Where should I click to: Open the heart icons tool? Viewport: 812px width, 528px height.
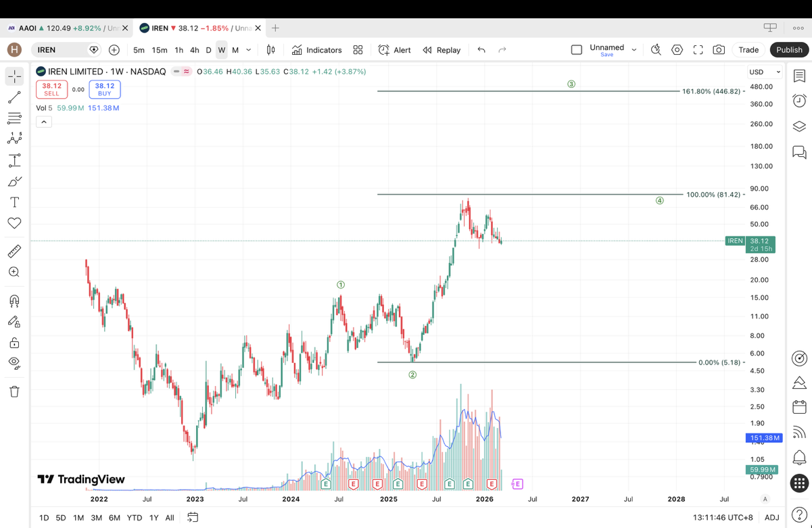(14, 222)
